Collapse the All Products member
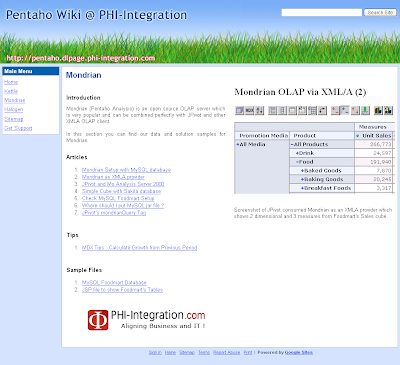The image size is (400, 365). click(x=292, y=144)
